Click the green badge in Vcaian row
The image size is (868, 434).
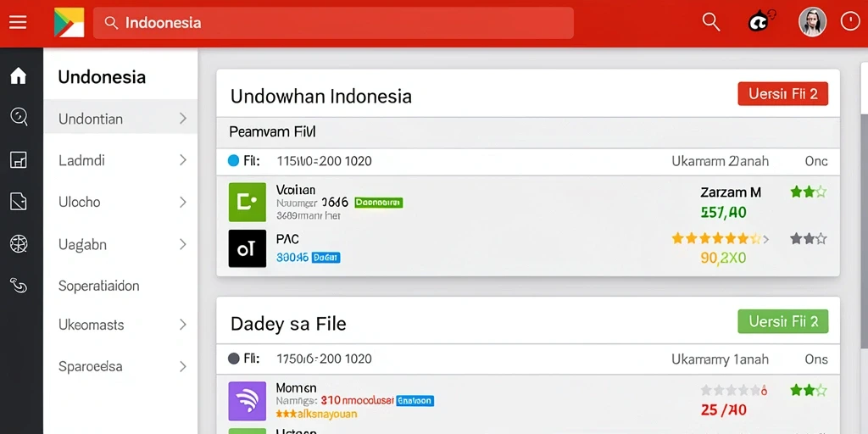pyautogui.click(x=379, y=203)
